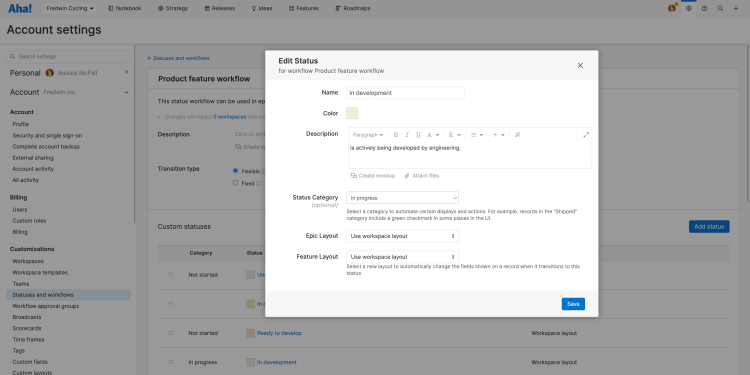The width and height of the screenshot is (750, 375).
Task: Open the Status Category dropdown
Action: coord(402,198)
